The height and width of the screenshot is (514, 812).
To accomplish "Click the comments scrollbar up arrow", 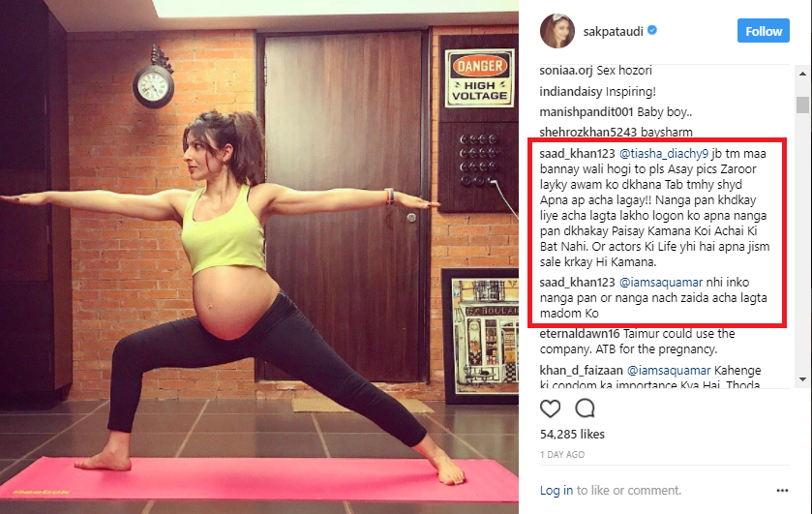I will pos(802,75).
